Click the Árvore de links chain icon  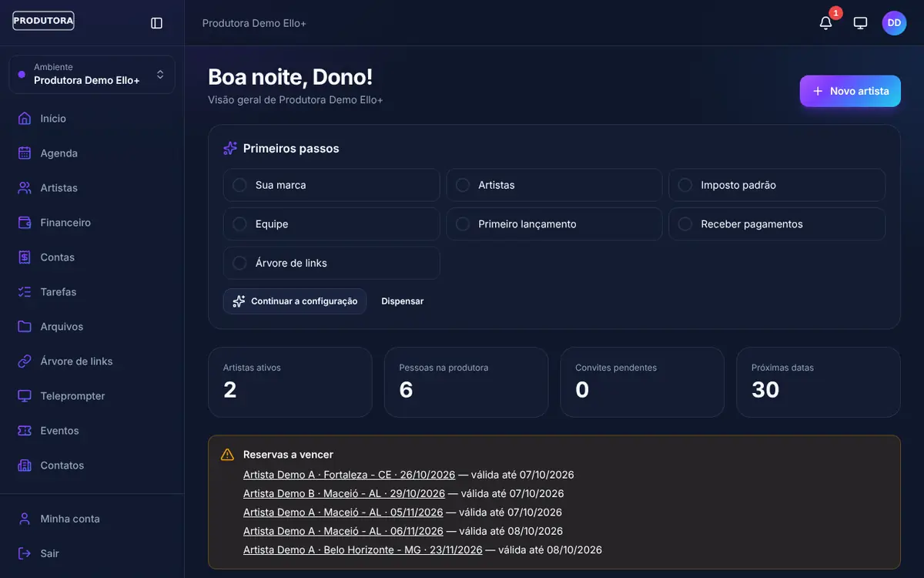[25, 361]
